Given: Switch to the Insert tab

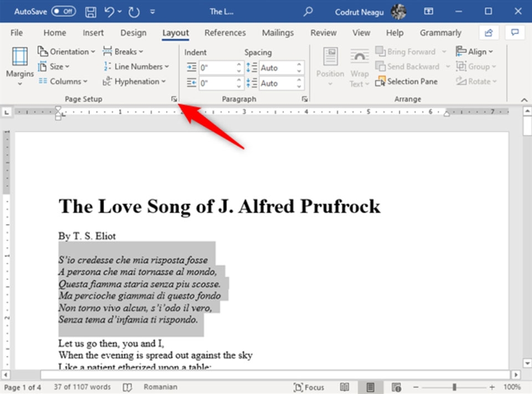Looking at the screenshot, I should (x=93, y=33).
